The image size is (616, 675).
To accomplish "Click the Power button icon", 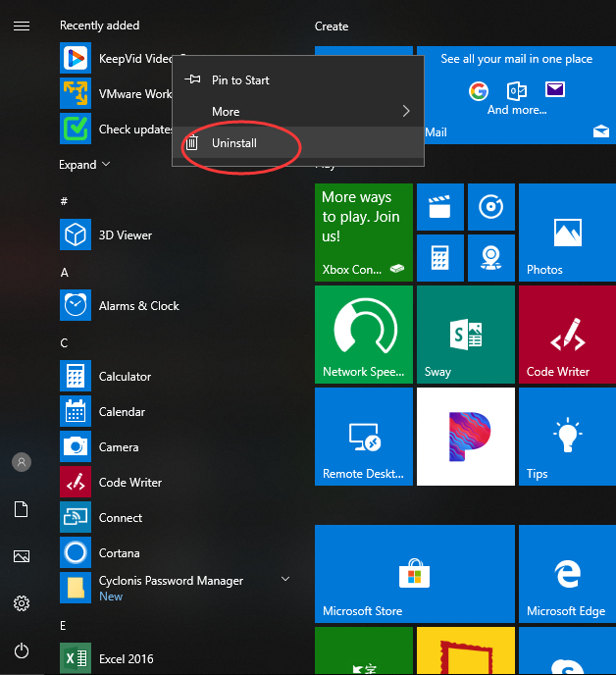I will [x=22, y=650].
